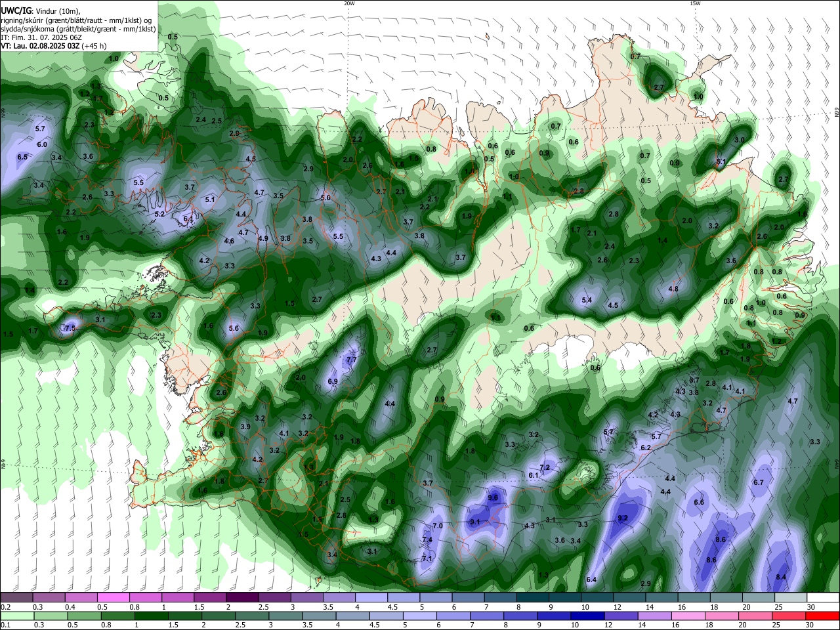Click the "0.1" label on the rain scale
The height and width of the screenshot is (630, 840).
5,625
